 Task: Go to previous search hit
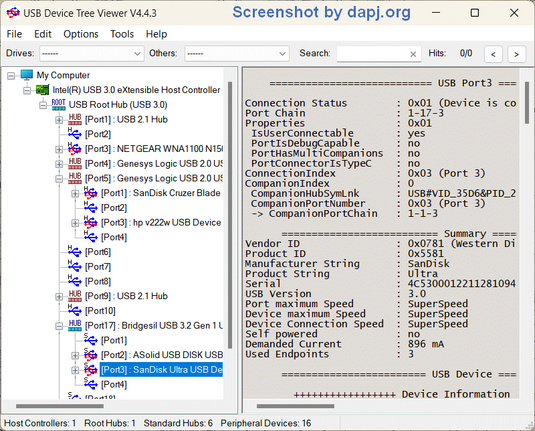pyautogui.click(x=493, y=54)
